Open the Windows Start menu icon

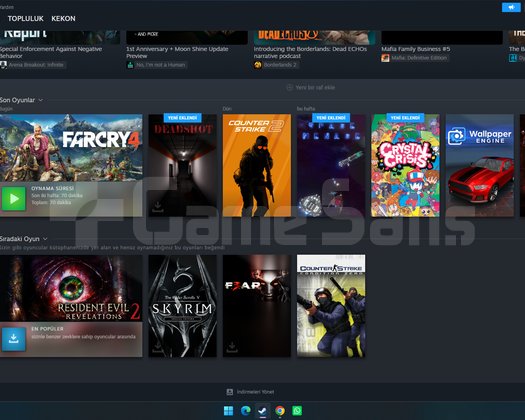(228, 410)
